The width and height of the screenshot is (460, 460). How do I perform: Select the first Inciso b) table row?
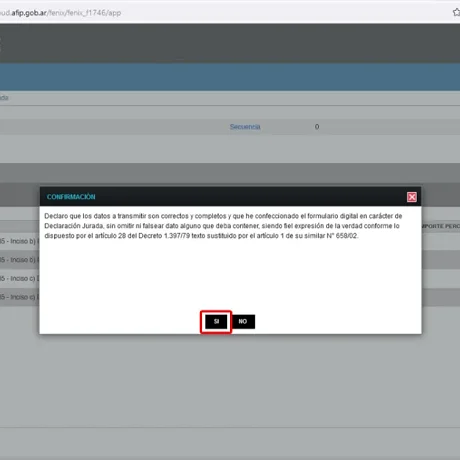(19, 241)
